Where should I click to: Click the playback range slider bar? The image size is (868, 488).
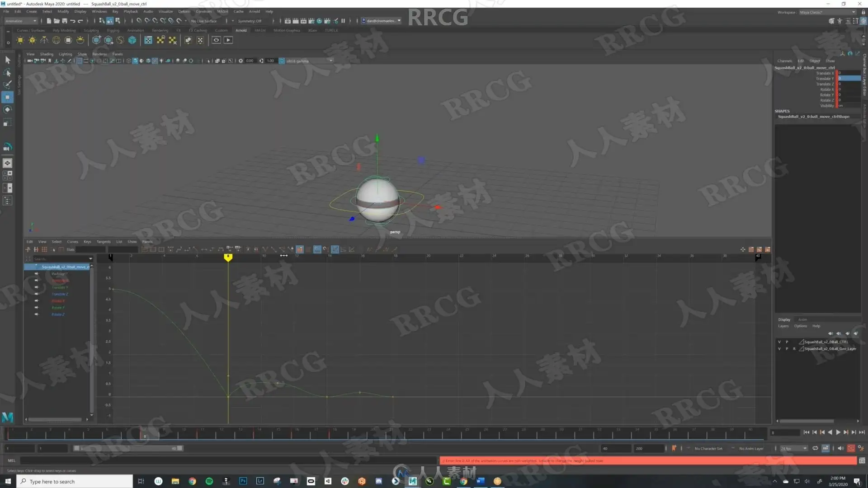coord(128,448)
